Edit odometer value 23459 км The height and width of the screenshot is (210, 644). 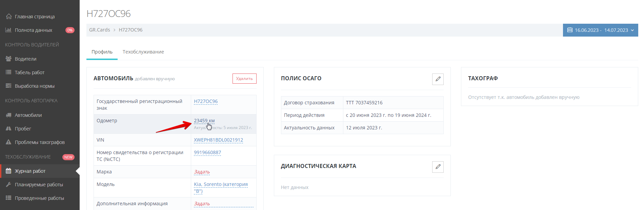204,121
